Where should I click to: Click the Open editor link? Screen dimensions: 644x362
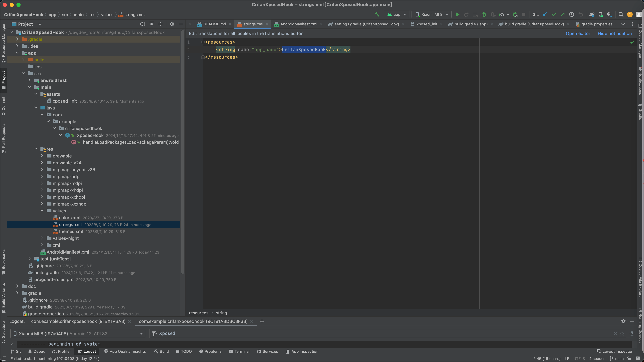tap(578, 33)
